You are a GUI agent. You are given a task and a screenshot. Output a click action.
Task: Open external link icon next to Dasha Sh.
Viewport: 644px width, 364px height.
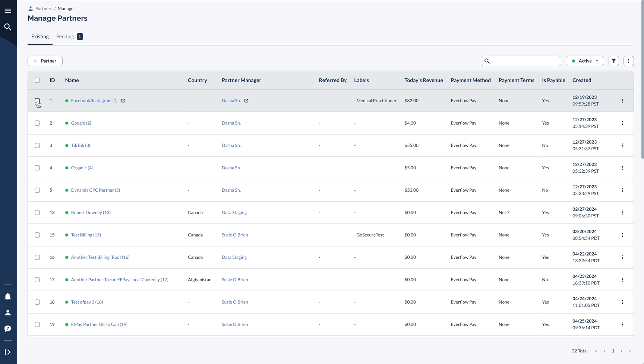[x=246, y=101]
